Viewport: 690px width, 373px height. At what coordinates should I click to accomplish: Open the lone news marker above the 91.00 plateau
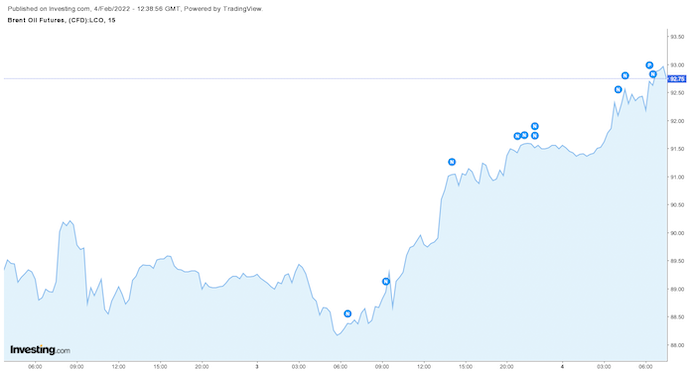452,162
